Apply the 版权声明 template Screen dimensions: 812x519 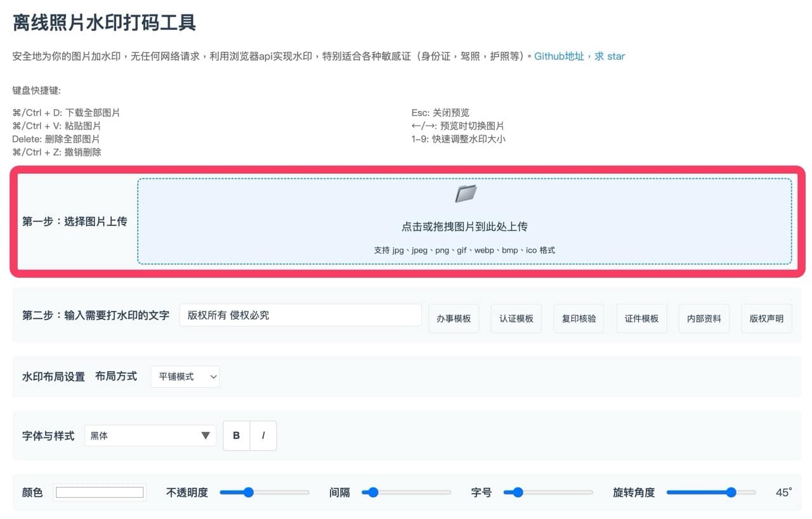coord(766,319)
